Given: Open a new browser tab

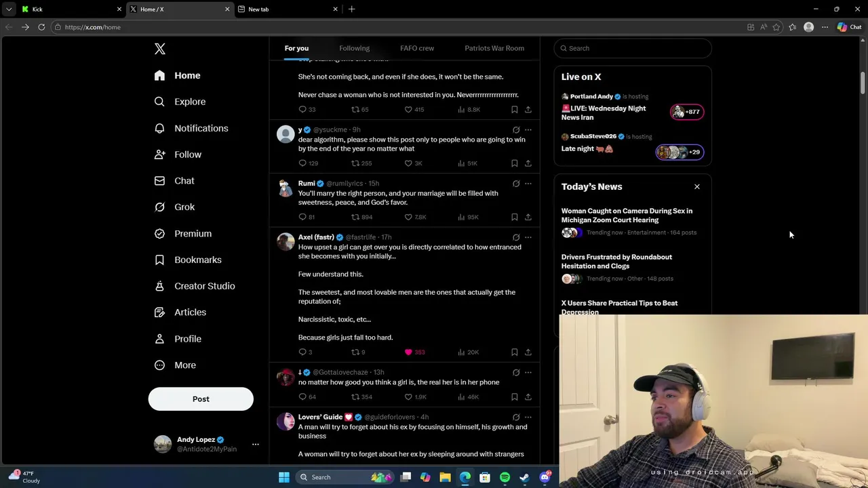Looking at the screenshot, I should click(x=351, y=9).
